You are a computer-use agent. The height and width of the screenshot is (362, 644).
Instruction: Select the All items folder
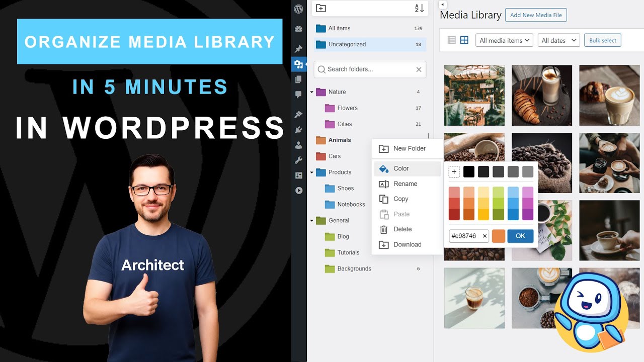[370, 28]
